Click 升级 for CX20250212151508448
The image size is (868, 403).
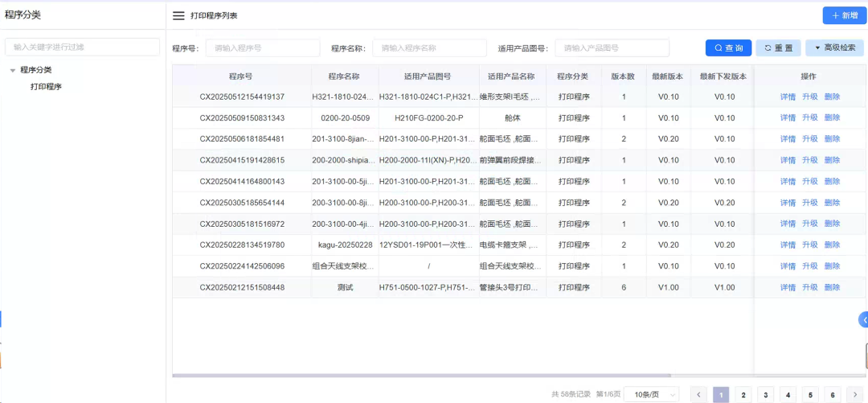(810, 287)
